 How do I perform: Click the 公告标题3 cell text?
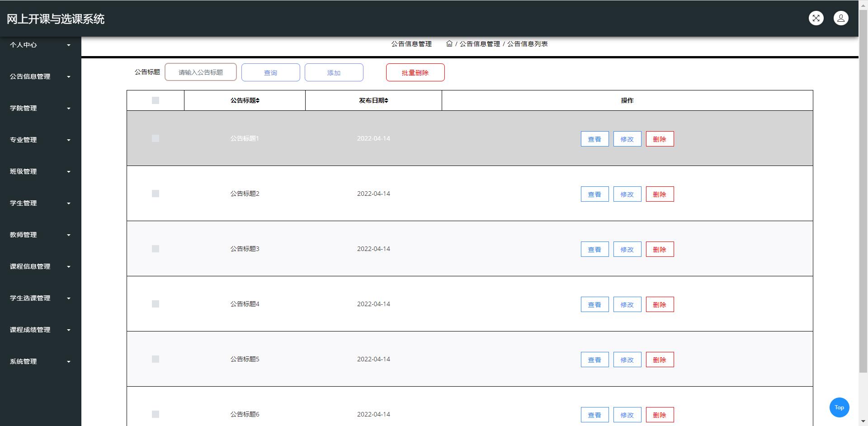245,249
